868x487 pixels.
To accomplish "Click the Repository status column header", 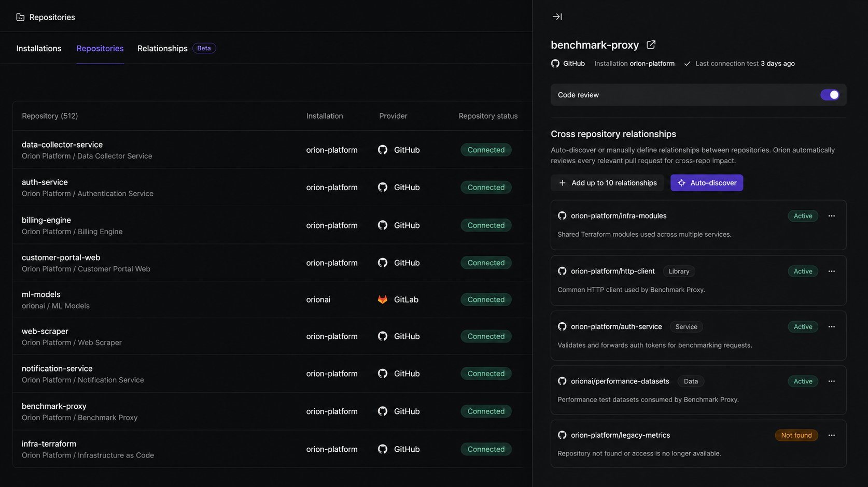I will click(x=488, y=116).
